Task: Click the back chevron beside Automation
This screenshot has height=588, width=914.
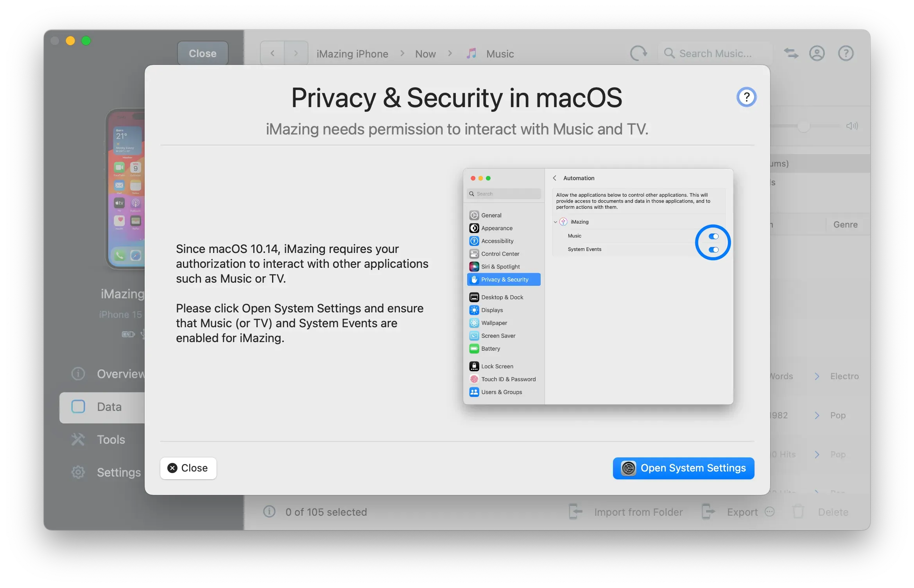Action: (555, 178)
